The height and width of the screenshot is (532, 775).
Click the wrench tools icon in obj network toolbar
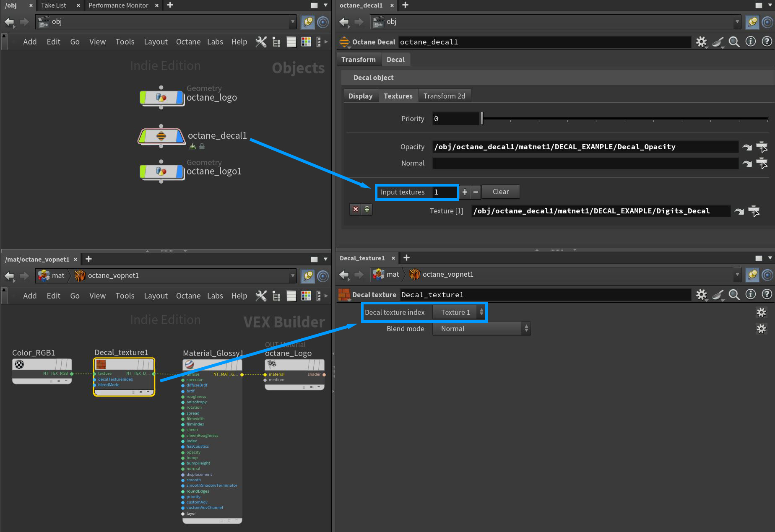[x=261, y=42]
